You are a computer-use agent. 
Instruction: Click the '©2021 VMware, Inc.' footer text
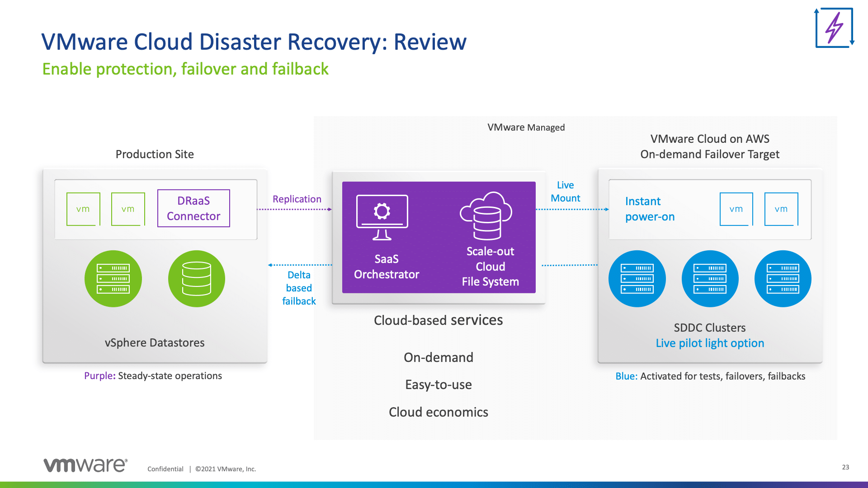(x=226, y=469)
